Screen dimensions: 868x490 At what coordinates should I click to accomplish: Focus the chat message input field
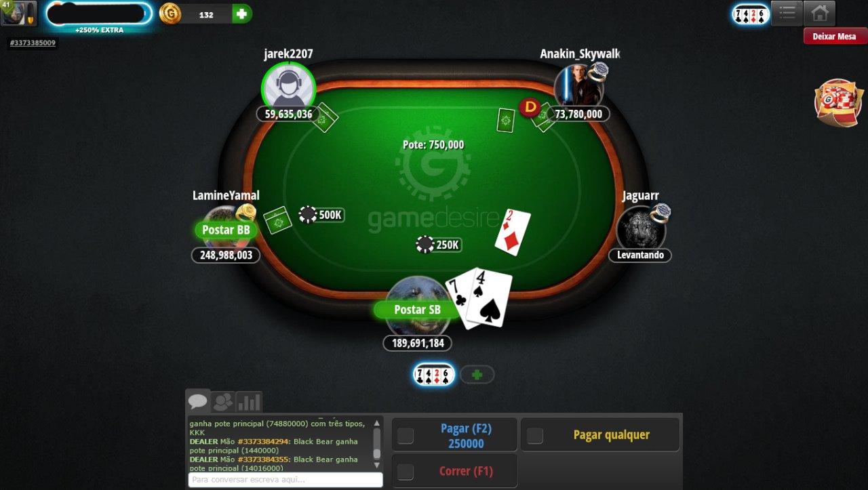(285, 480)
